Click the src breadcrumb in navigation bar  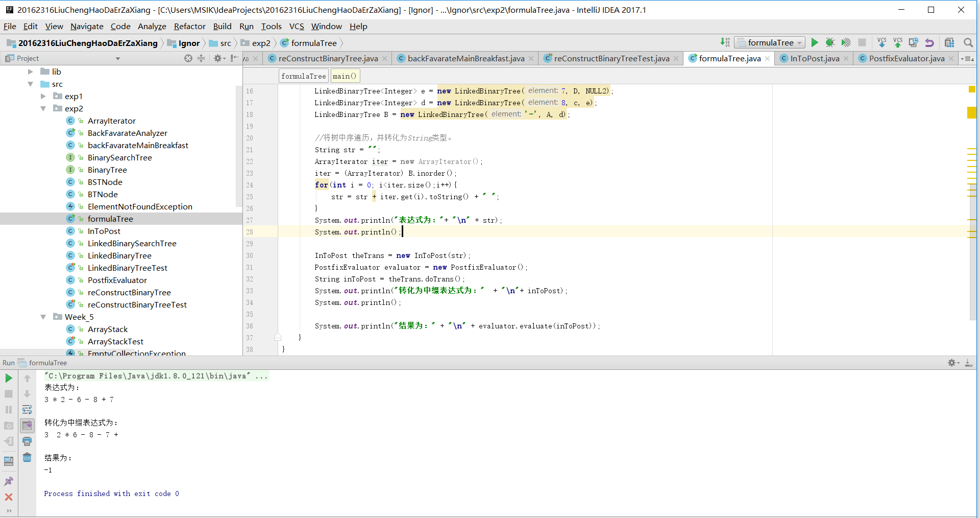point(220,43)
